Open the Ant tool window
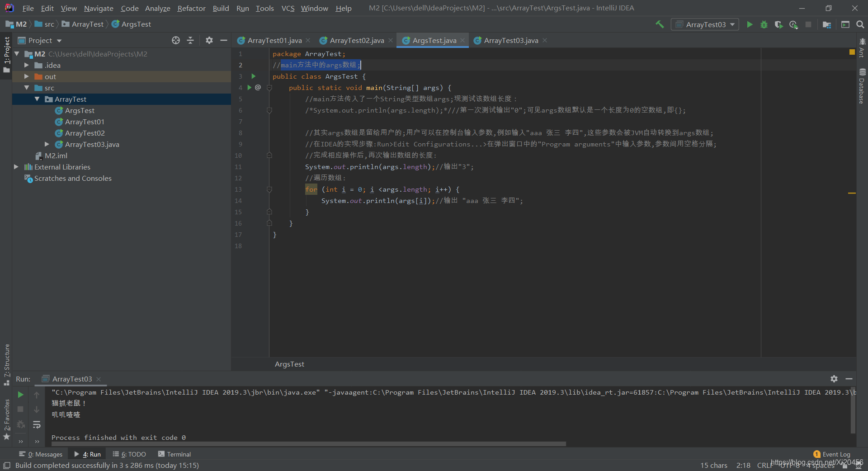Image resolution: width=868 pixels, height=471 pixels. (x=862, y=48)
